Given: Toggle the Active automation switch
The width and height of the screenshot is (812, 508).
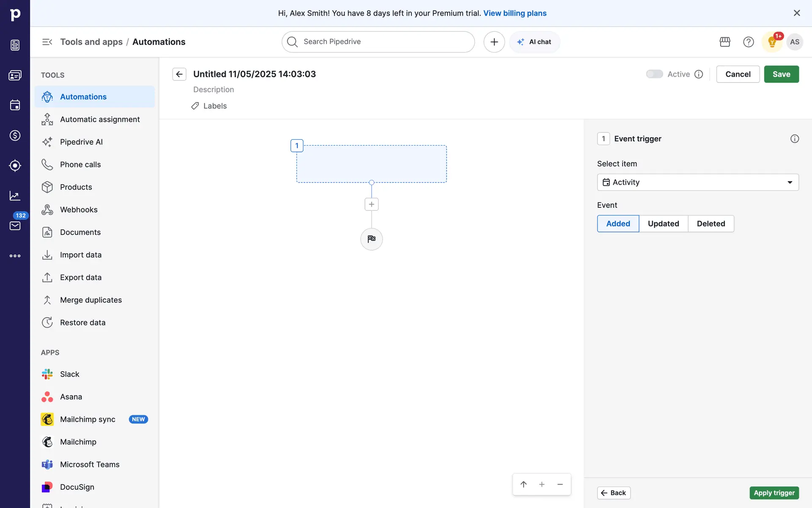Looking at the screenshot, I should (x=654, y=74).
